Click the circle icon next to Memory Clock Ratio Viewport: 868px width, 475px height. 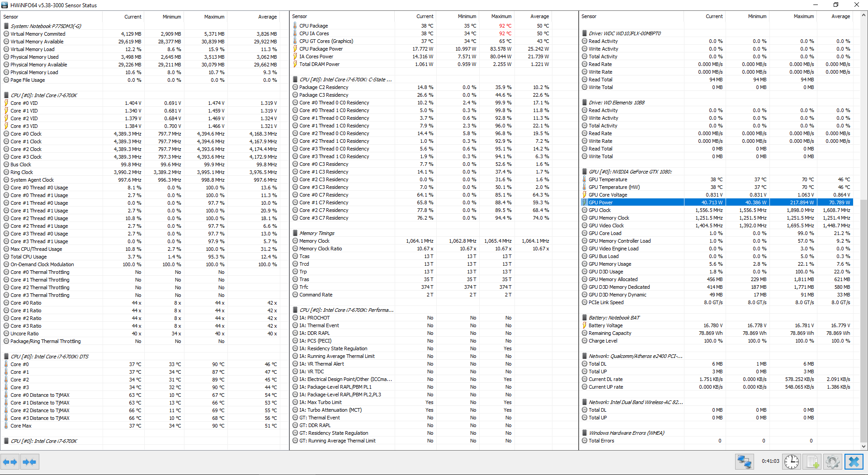tap(295, 249)
